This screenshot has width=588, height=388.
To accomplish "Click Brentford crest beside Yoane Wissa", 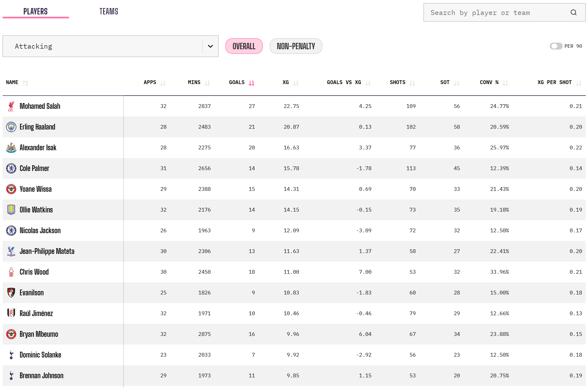I will (11, 189).
